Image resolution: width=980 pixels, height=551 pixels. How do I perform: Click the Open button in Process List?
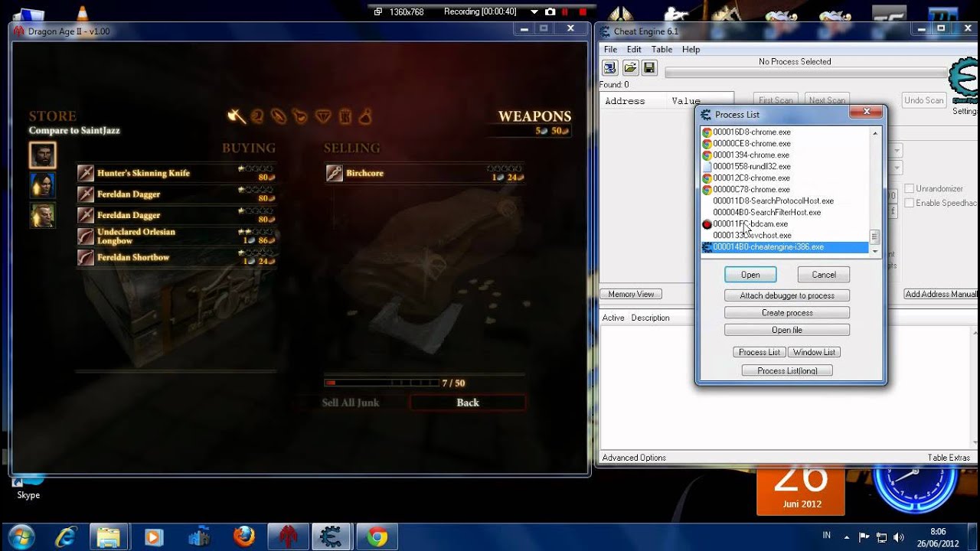click(x=750, y=275)
